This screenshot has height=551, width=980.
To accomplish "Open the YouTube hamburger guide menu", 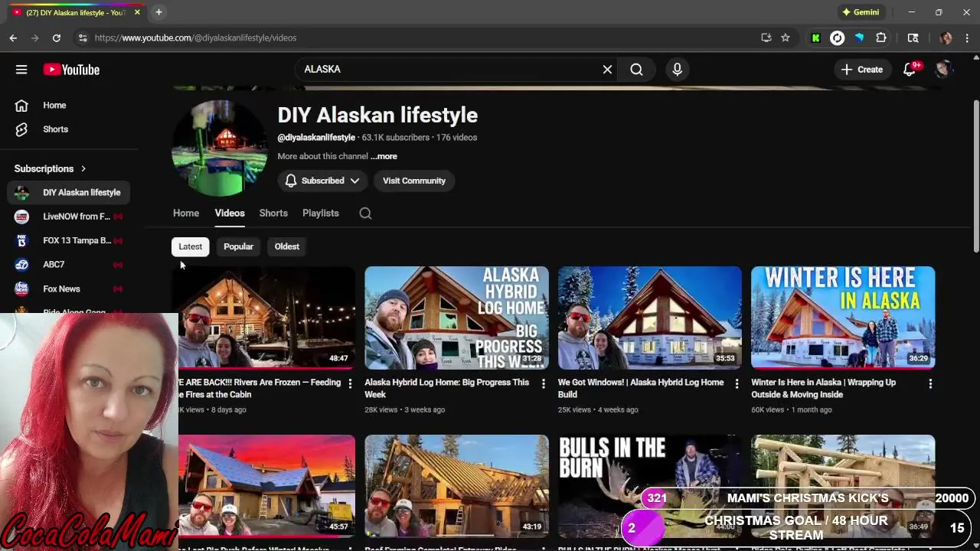I will click(x=21, y=70).
